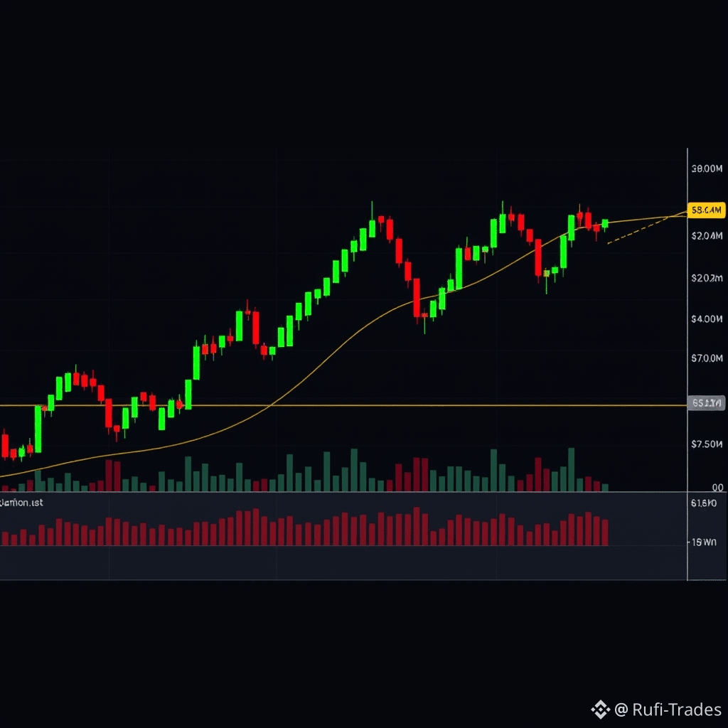Click the "-19 Wn" indicator axis label
The image size is (728, 728).
[x=702, y=542]
